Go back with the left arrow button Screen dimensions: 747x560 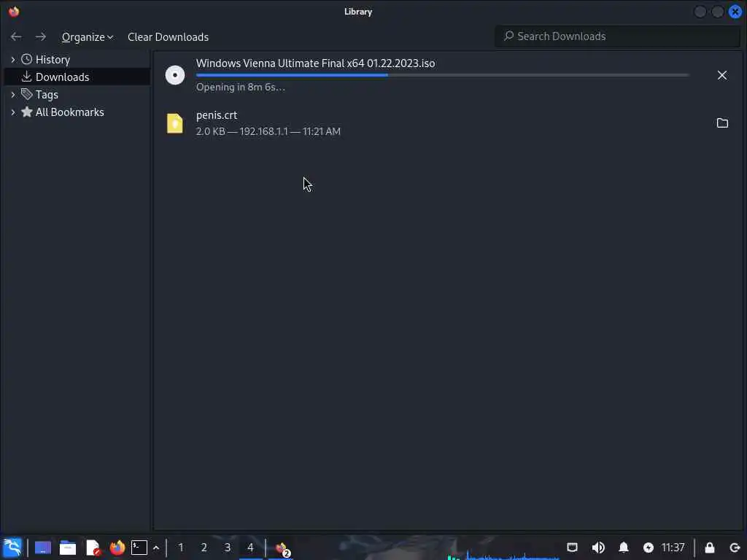[16, 36]
